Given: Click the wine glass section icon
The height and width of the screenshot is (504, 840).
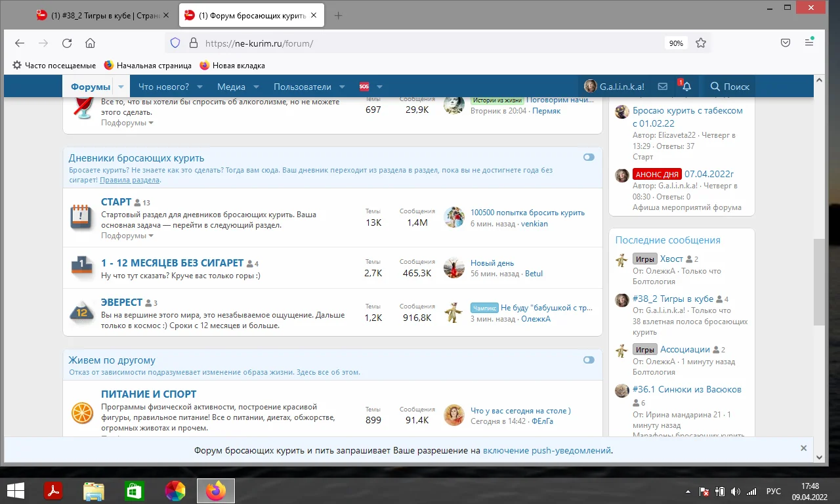Looking at the screenshot, I should point(82,108).
